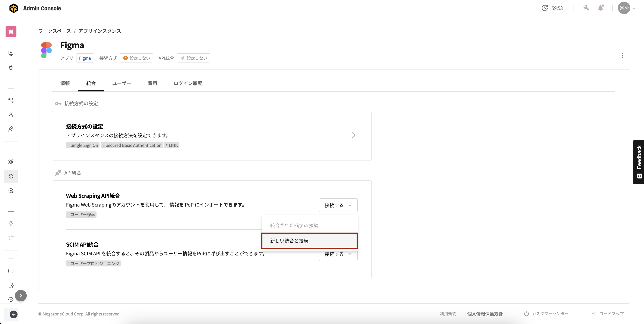
Task: Open the dashboard panel in the sidebar
Action: [x=11, y=53]
